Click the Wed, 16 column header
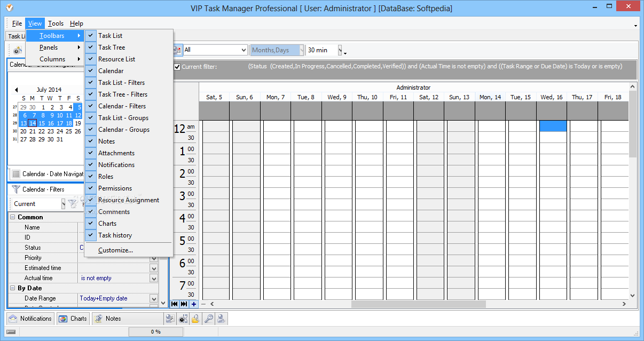Screen dimensions: 644x341 click(552, 97)
